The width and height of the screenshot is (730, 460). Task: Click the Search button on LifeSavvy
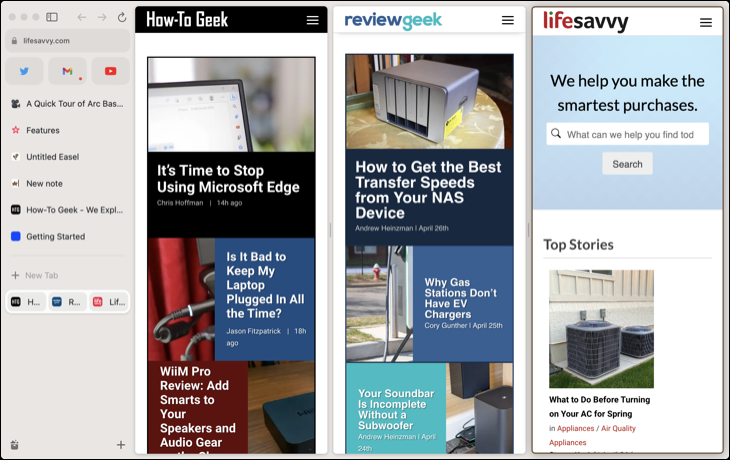coord(627,164)
